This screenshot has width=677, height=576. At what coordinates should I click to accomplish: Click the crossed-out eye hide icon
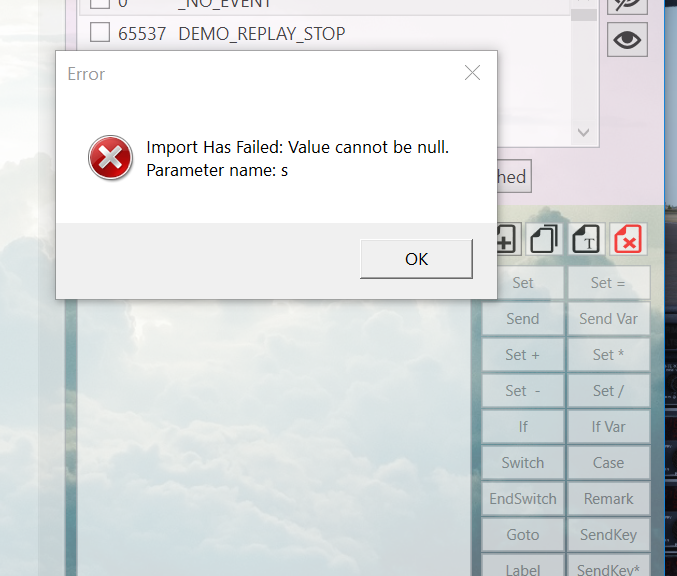point(627,5)
